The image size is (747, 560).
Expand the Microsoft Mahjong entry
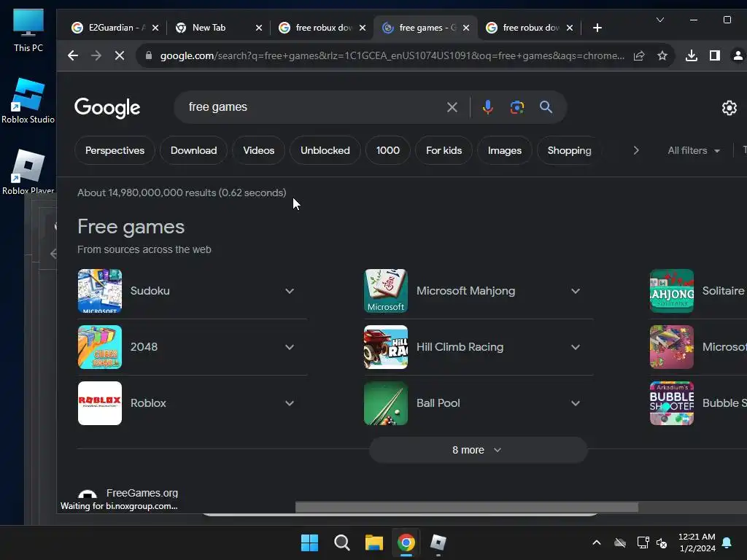click(576, 291)
